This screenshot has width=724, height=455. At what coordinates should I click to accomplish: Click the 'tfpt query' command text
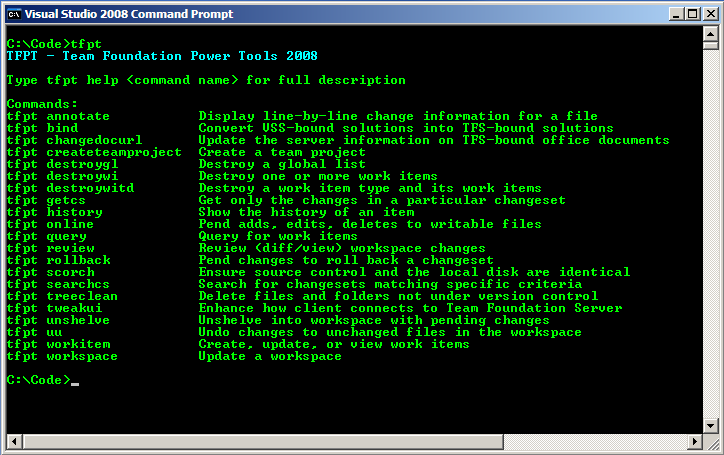(x=46, y=236)
